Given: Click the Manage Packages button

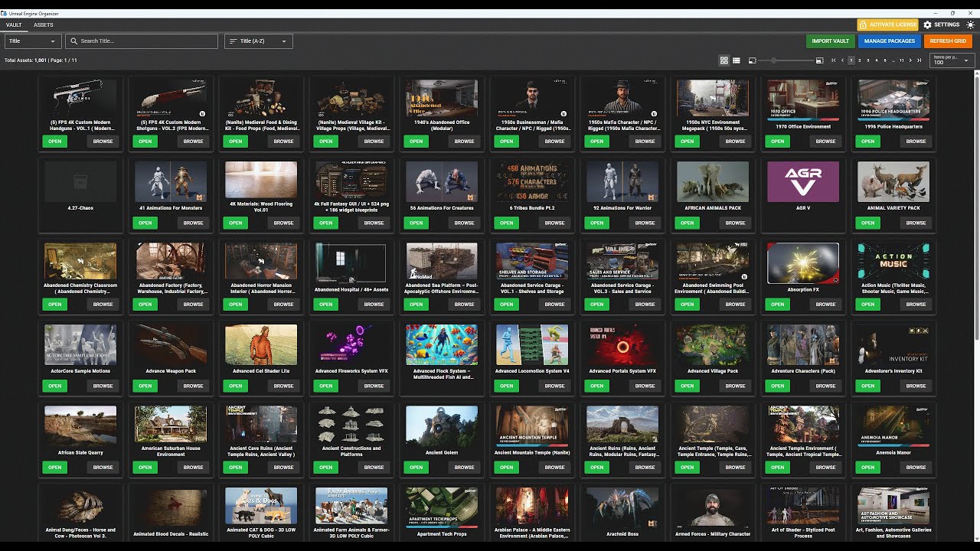Looking at the screenshot, I should pos(889,41).
